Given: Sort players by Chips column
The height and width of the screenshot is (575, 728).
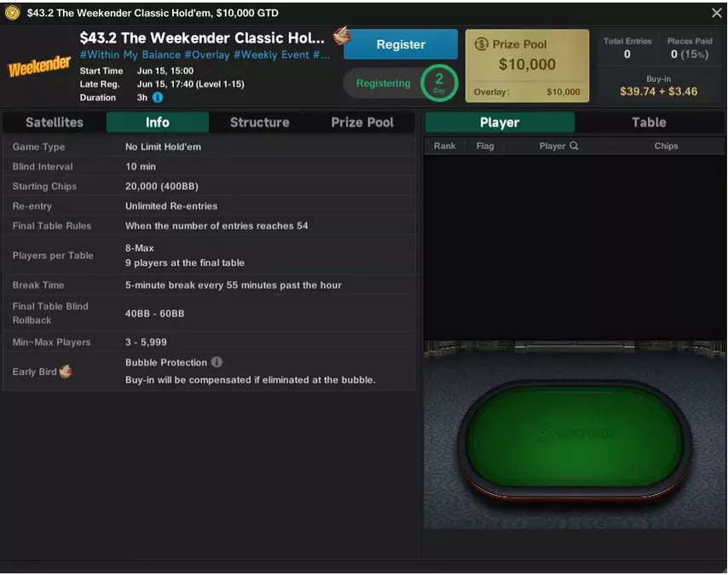Looking at the screenshot, I should [666, 146].
